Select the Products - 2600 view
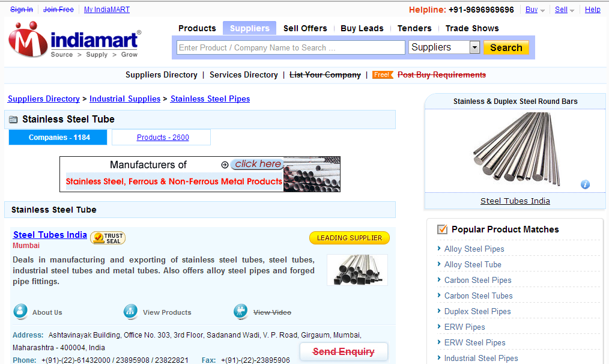Image resolution: width=609 pixels, height=364 pixels. 160,137
